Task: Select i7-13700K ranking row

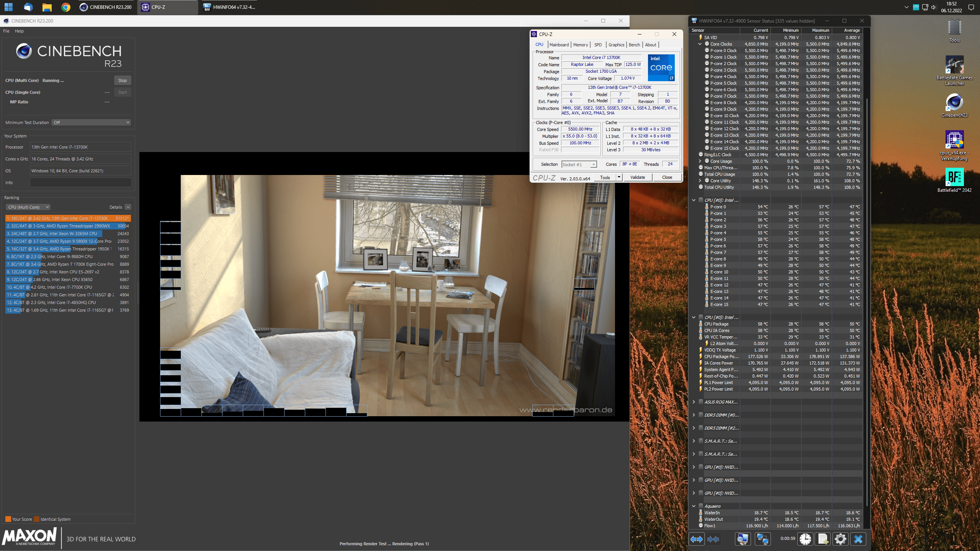Action: pos(68,218)
